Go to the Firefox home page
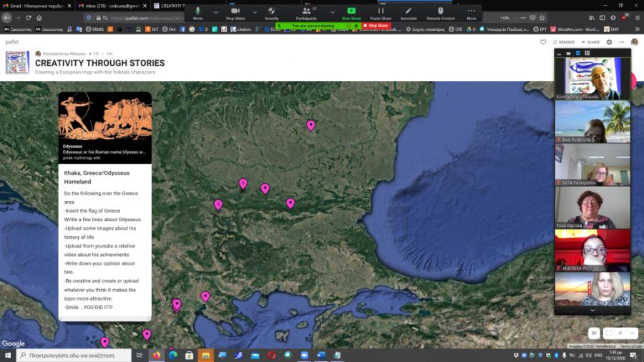Screen dimensions: 644x362 (39, 18)
